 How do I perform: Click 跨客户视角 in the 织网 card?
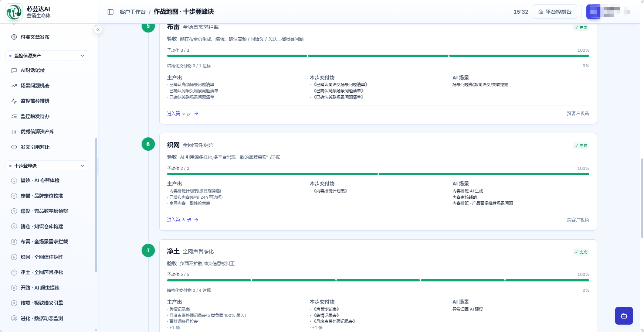tap(578, 220)
